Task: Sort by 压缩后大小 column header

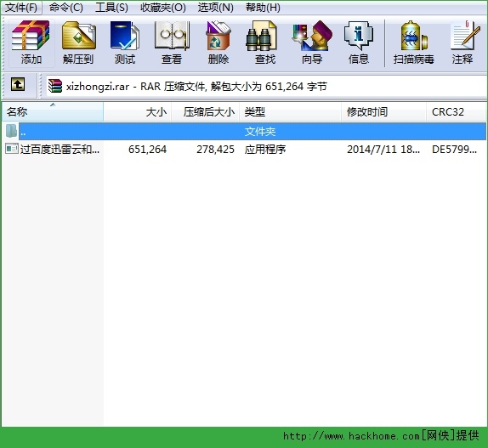Action: pyautogui.click(x=206, y=111)
